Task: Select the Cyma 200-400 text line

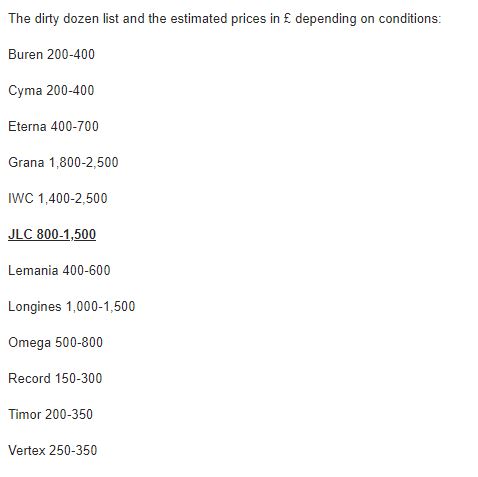Action: [x=51, y=90]
